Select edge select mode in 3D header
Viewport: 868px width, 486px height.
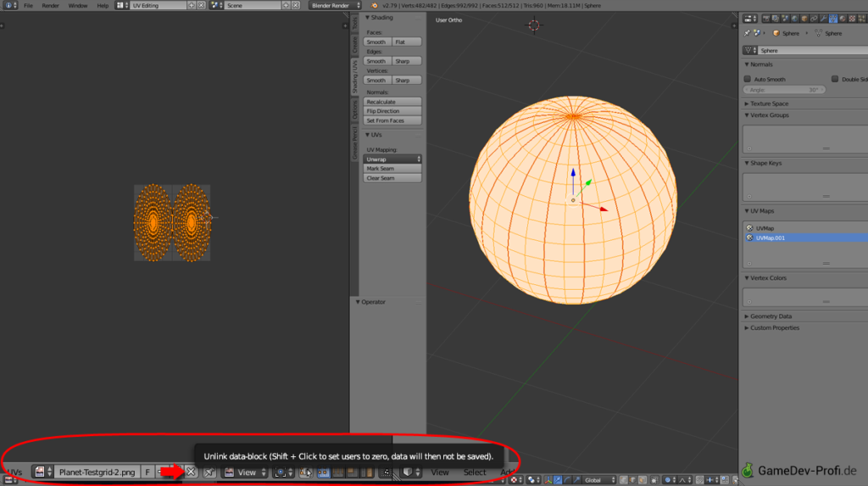point(633,480)
